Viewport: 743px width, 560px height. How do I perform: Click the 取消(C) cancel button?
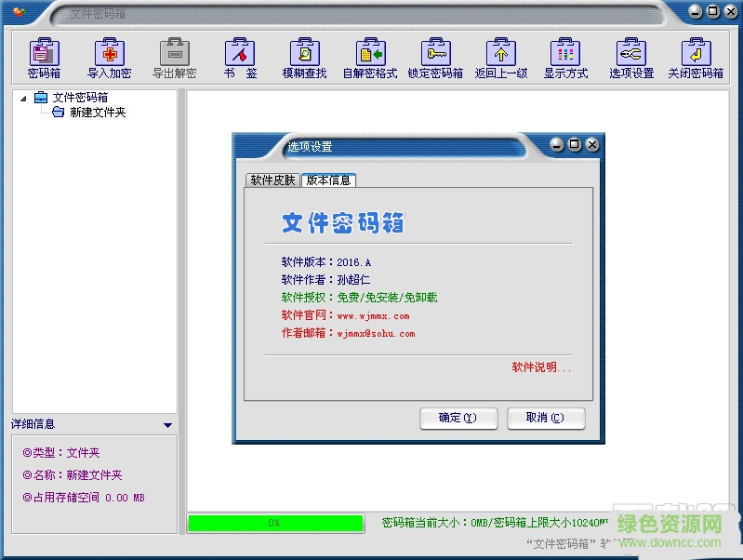546,419
